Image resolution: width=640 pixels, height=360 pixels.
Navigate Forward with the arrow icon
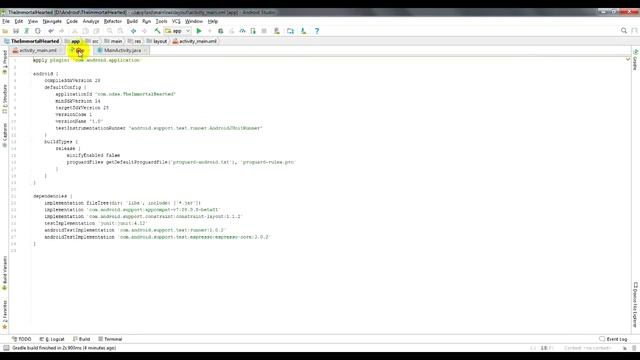click(144, 31)
